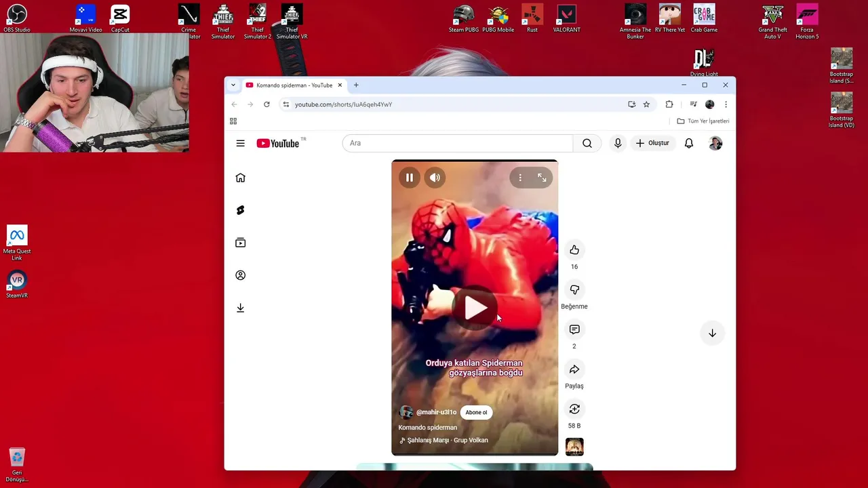The height and width of the screenshot is (488, 868).
Task: Close the Komando spiderman tab
Action: click(340, 85)
